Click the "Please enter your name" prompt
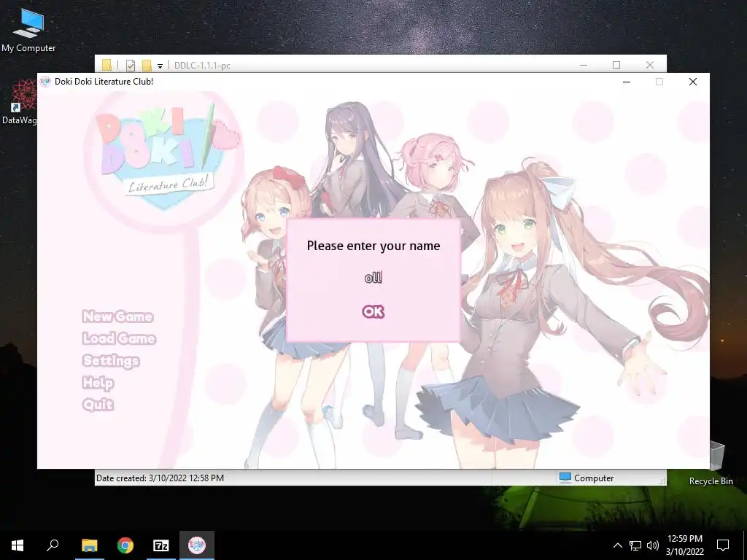Viewport: 747px width, 560px height. tap(373, 246)
